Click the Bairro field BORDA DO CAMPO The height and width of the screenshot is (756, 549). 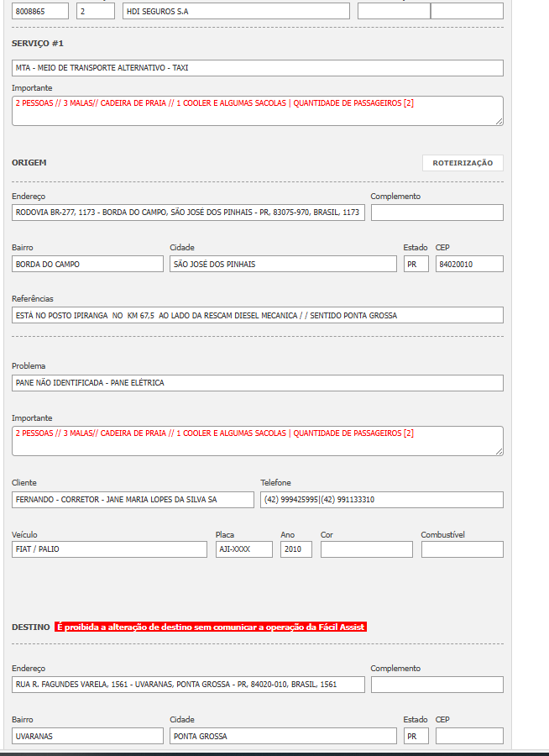(x=87, y=264)
